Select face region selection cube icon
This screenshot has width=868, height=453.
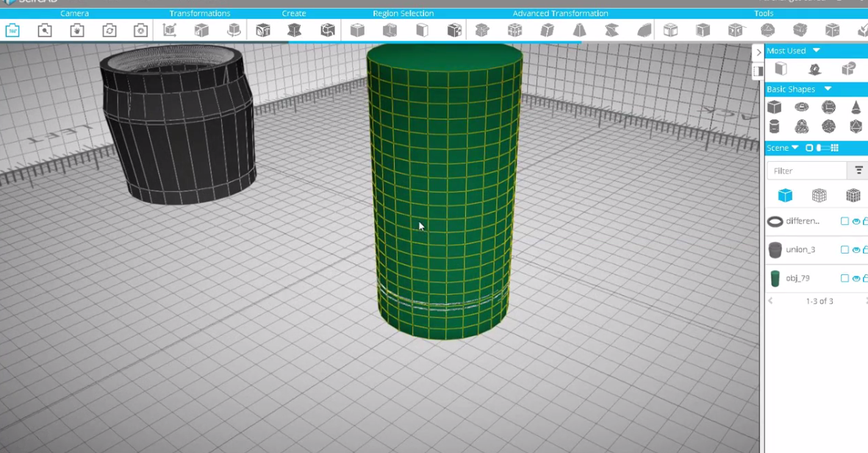[x=357, y=30]
